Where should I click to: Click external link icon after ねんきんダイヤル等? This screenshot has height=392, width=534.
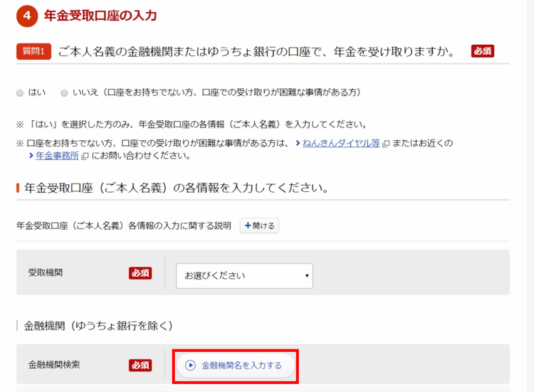pyautogui.click(x=386, y=144)
